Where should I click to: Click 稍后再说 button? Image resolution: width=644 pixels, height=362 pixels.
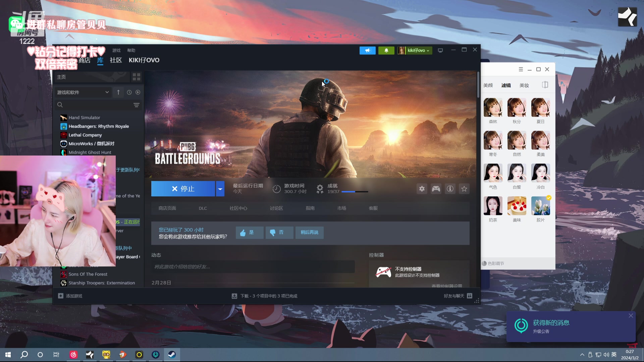coord(309,232)
